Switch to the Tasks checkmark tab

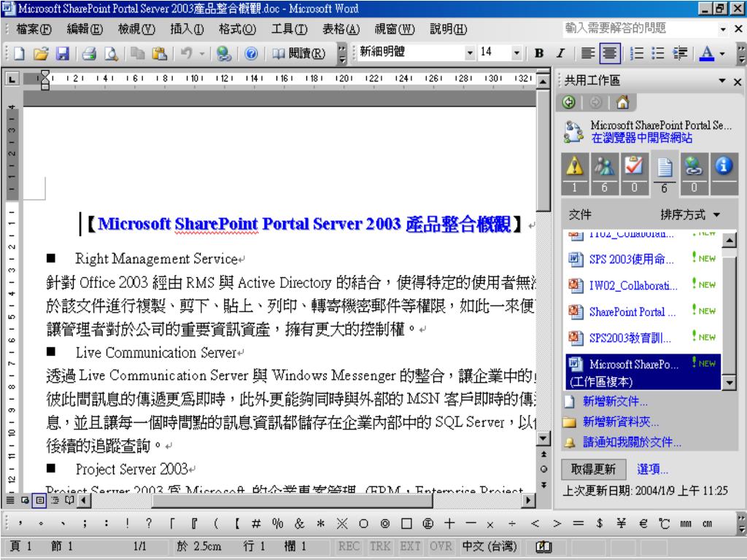tap(634, 174)
